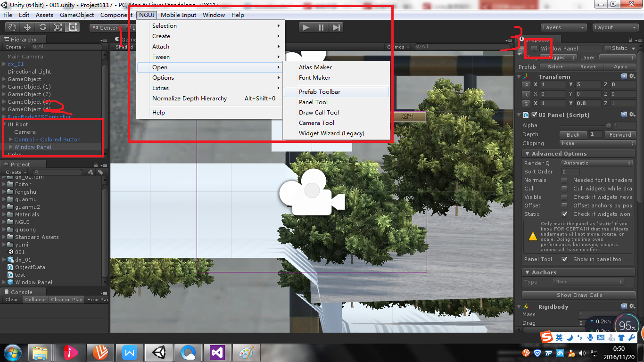Open the Layer dropdown in Inspector
Image resolution: width=644 pixels, height=362 pixels.
click(x=618, y=58)
